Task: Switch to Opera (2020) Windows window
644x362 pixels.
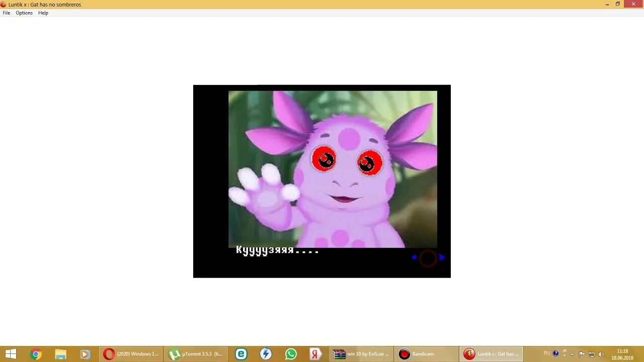Action: pyautogui.click(x=131, y=354)
